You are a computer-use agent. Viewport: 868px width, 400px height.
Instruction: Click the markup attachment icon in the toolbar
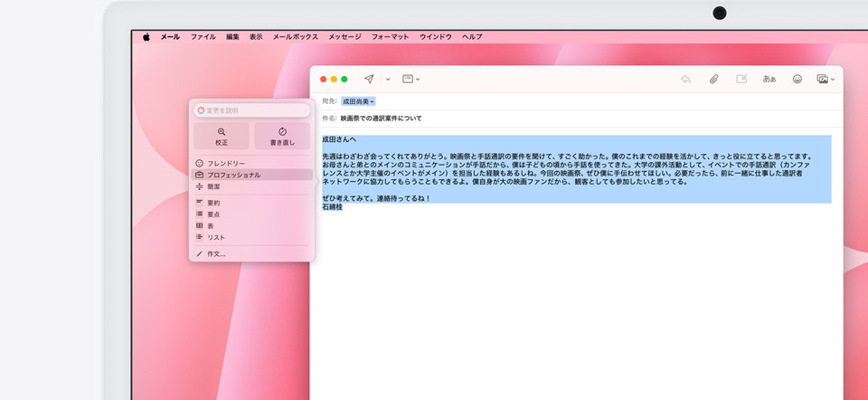point(741,80)
